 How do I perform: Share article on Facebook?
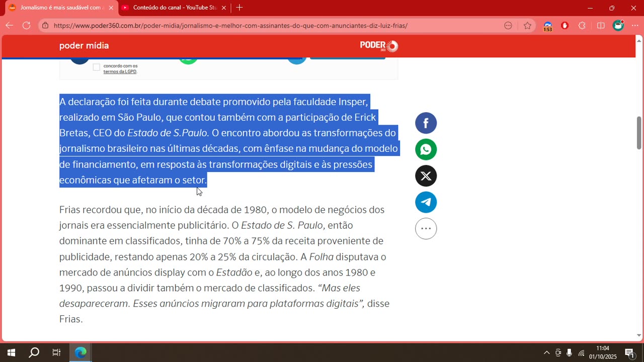[x=426, y=123]
